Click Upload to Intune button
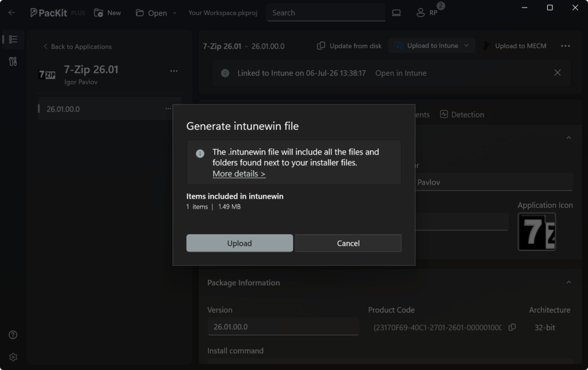This screenshot has height=370, width=588. (x=427, y=46)
